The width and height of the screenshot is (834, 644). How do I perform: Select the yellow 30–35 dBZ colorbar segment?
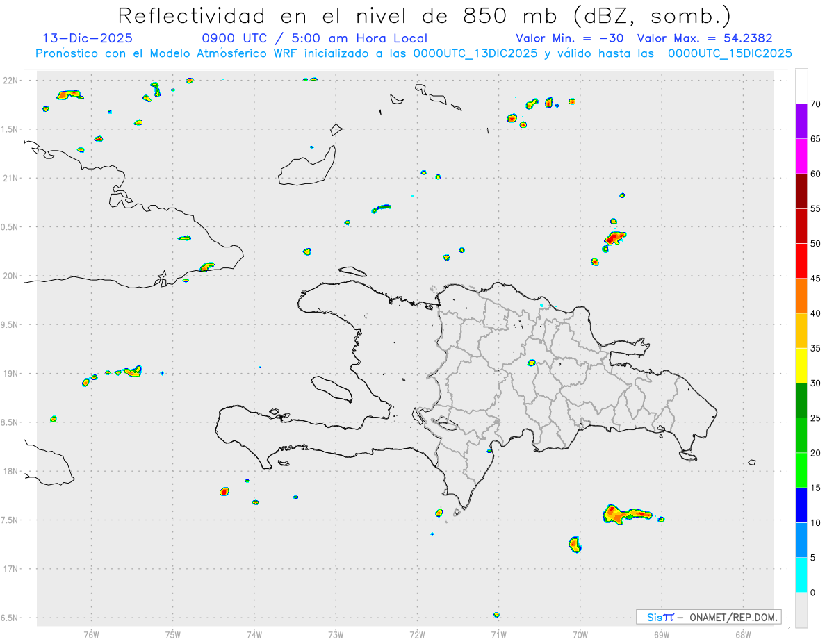coord(801,366)
